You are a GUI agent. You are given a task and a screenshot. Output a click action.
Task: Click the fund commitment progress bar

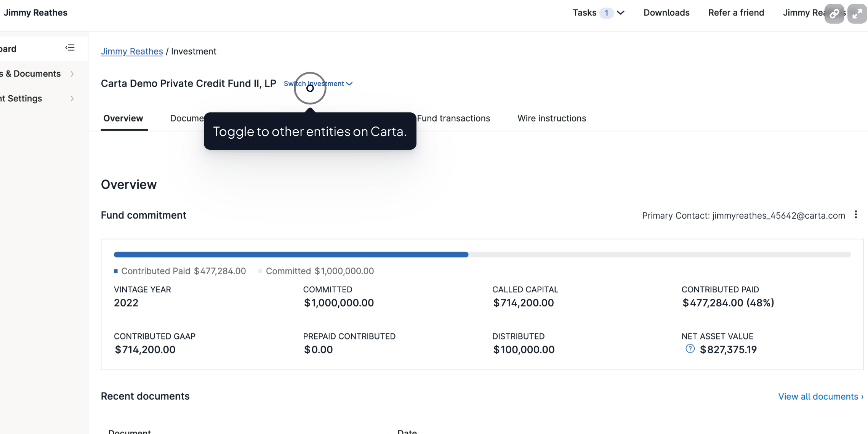pos(482,255)
